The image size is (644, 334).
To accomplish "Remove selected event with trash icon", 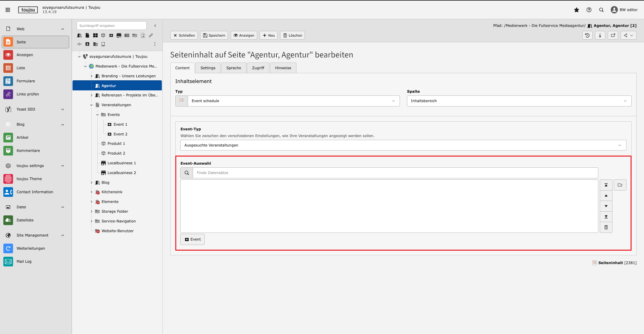I will [x=606, y=227].
